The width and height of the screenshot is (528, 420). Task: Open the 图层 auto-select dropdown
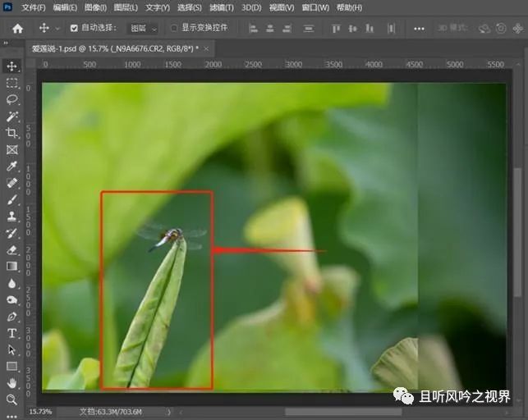tap(144, 28)
